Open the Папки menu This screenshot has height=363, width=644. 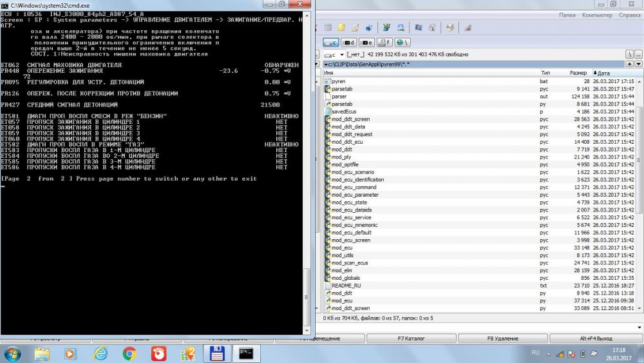tap(567, 15)
